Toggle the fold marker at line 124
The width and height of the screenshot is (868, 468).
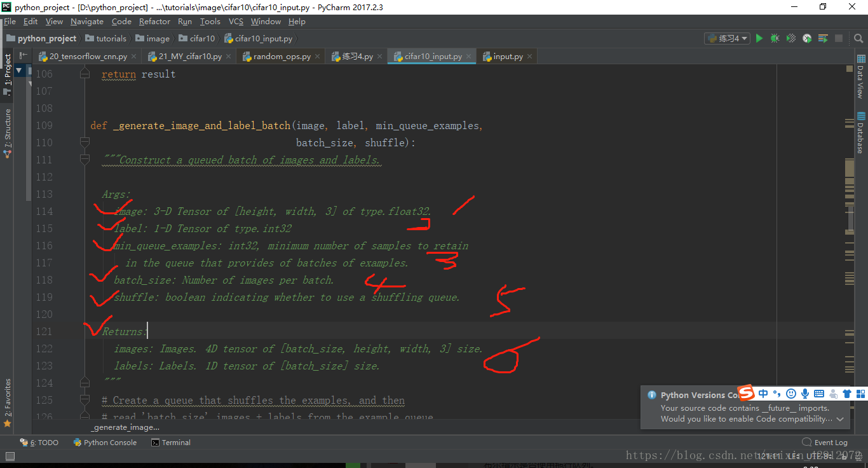click(84, 383)
